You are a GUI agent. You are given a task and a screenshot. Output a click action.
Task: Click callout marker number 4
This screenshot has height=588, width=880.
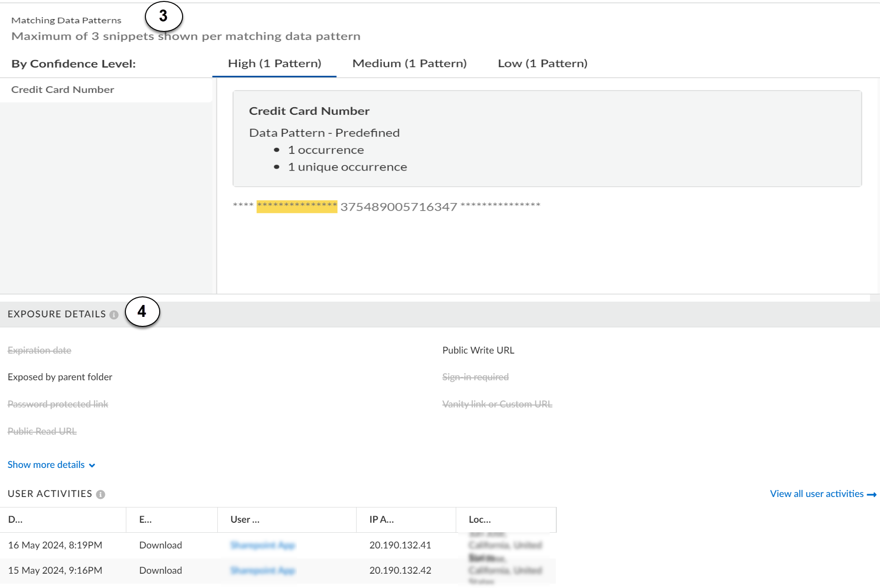click(142, 312)
